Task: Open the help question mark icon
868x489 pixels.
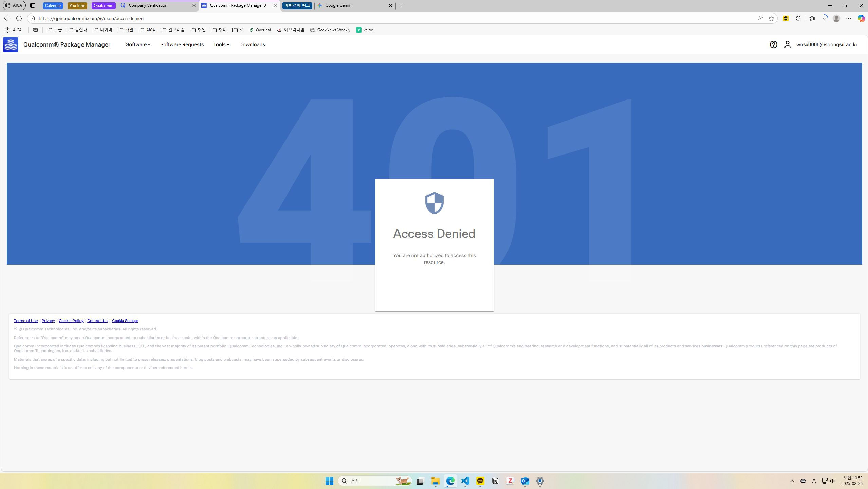Action: point(773,44)
